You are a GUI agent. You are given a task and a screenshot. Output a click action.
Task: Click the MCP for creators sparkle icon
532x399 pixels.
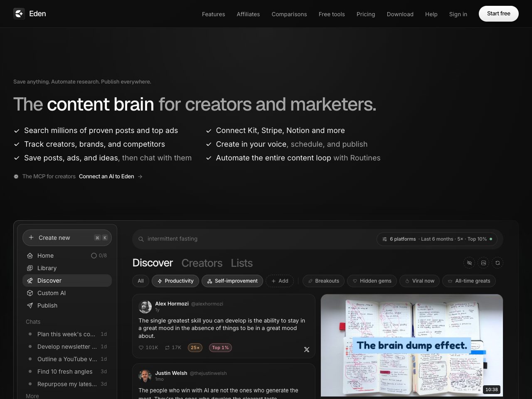point(16,177)
